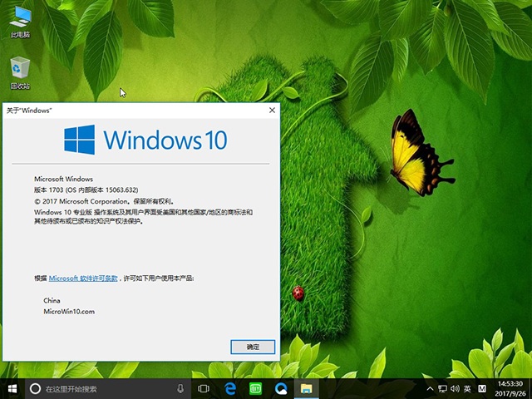Click the Windows 10 logo in dialog

146,140
